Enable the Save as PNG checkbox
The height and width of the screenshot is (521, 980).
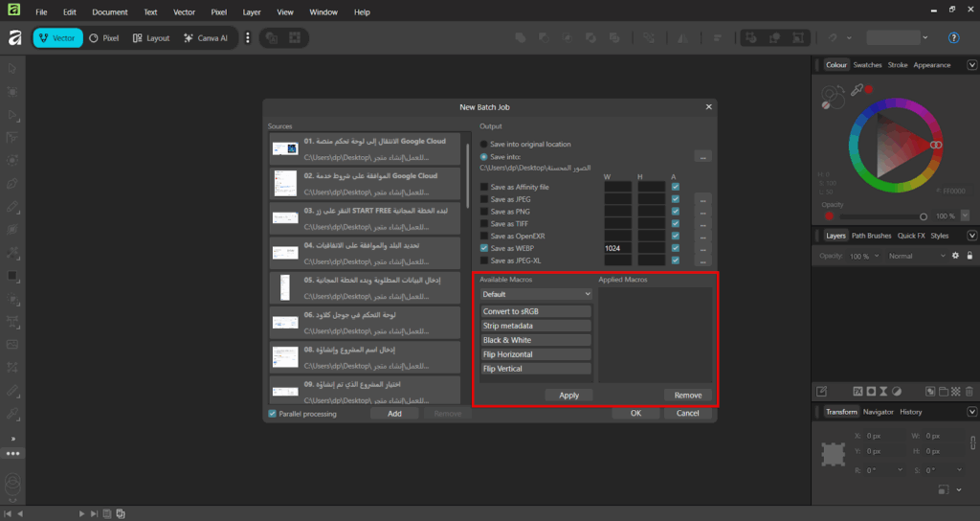click(x=484, y=211)
